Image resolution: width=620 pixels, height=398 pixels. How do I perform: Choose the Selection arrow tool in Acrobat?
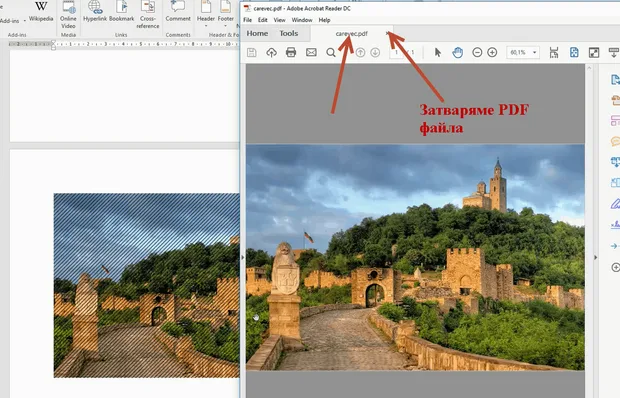[438, 52]
